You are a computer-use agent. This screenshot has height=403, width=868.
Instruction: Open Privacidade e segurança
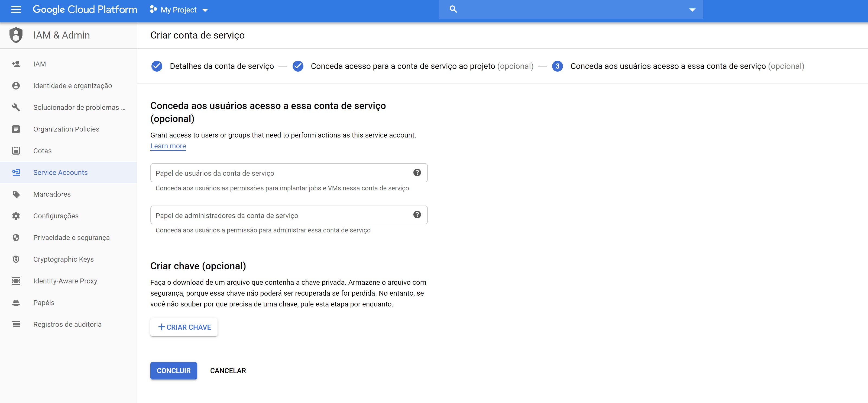coord(68,237)
